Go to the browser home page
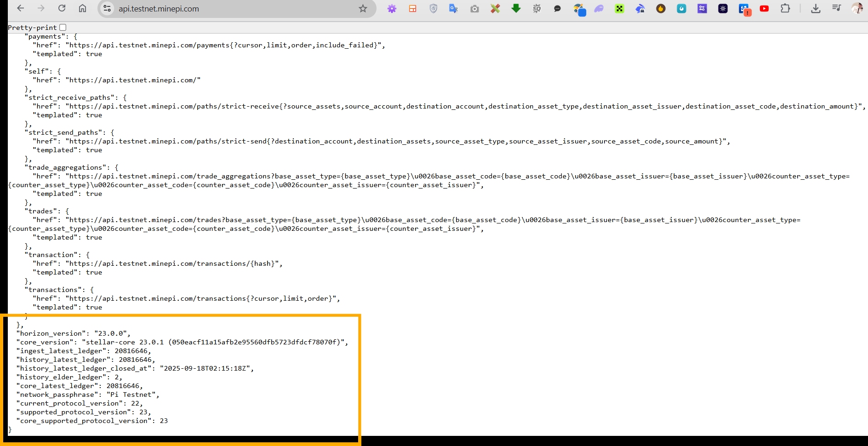868x446 pixels. (83, 8)
